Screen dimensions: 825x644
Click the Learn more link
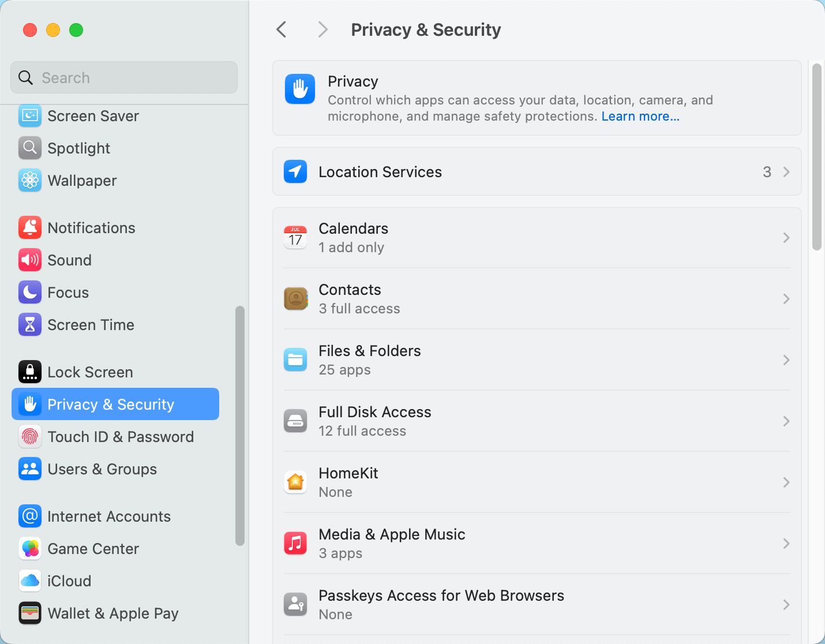tap(640, 116)
